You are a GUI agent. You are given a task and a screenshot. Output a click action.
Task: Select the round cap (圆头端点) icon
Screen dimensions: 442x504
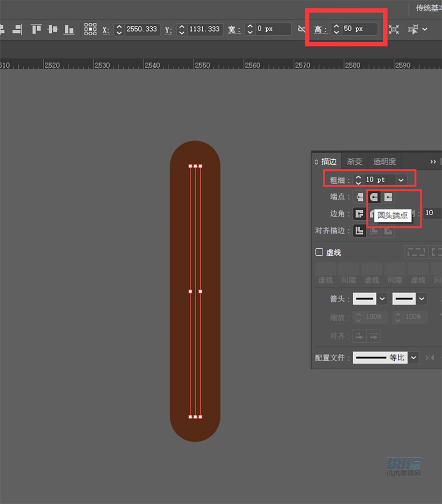click(374, 197)
